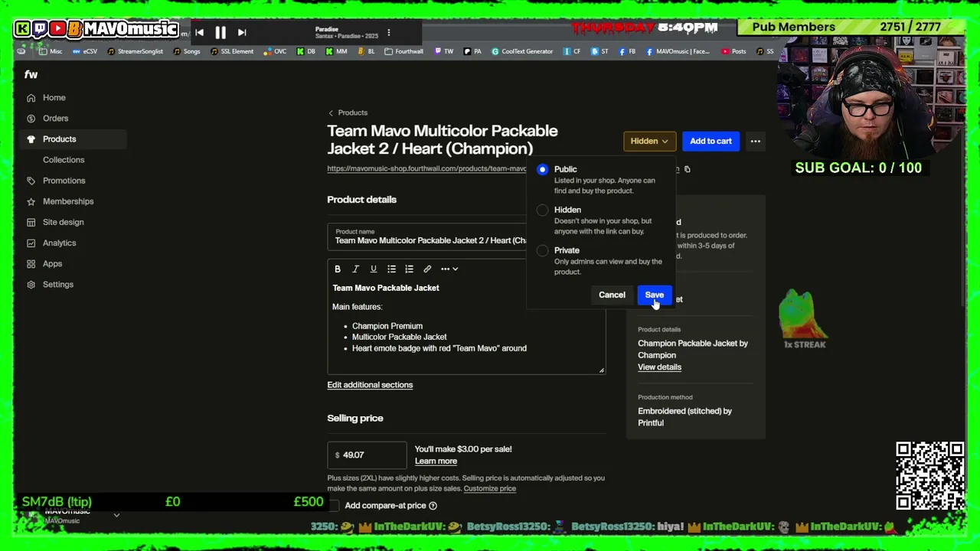Screen dimensions: 980x551
Task: Open the Memberships section
Action: (x=68, y=201)
